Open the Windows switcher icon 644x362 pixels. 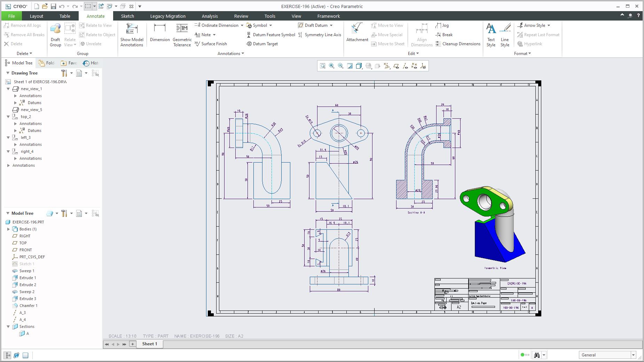109,6
